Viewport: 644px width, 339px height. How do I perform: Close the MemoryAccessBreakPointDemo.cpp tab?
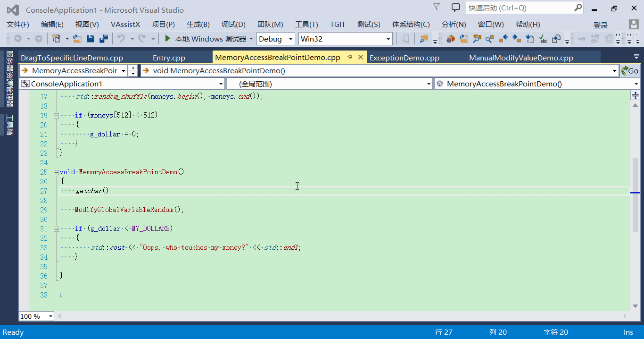tap(361, 57)
